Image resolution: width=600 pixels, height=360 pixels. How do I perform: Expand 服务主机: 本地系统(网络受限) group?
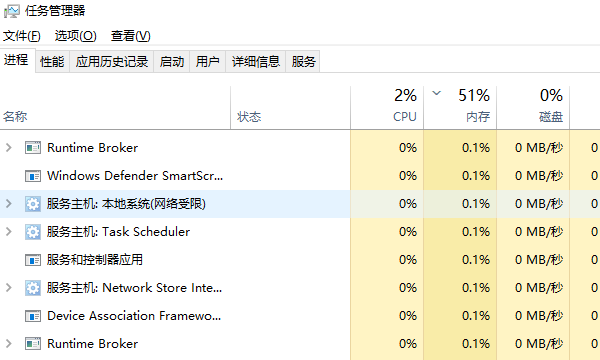coord(9,204)
